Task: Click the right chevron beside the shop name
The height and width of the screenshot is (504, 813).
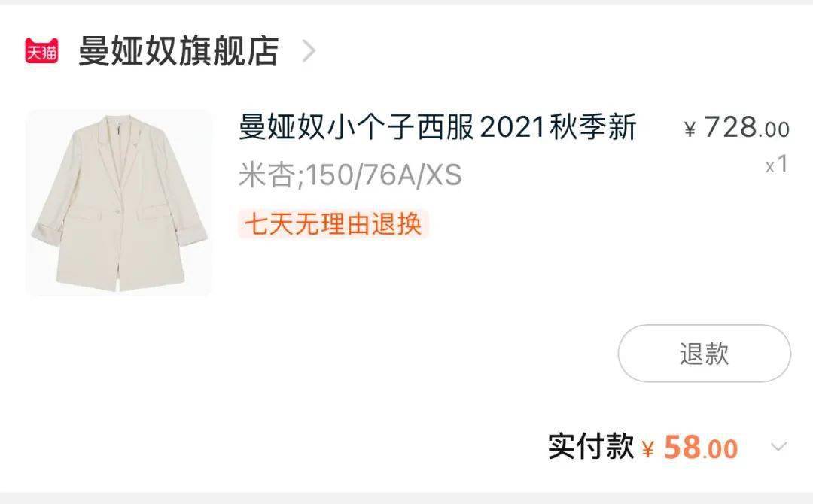Action: (309, 51)
